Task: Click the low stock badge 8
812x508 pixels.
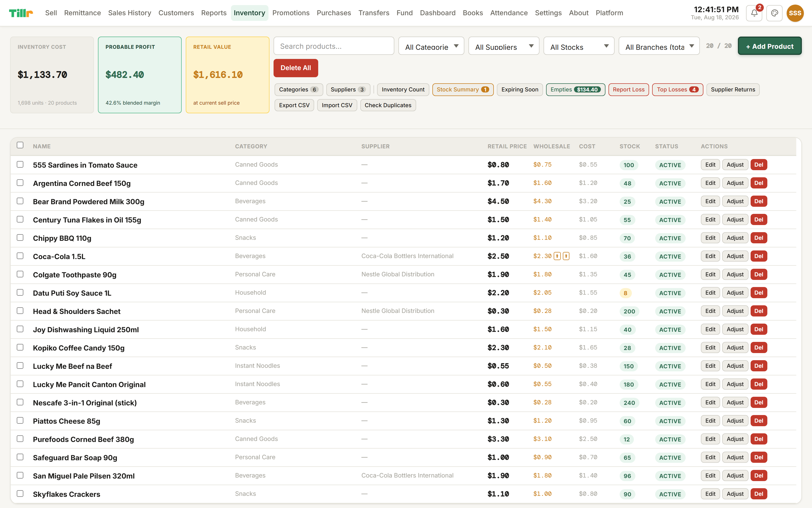Action: tap(625, 293)
